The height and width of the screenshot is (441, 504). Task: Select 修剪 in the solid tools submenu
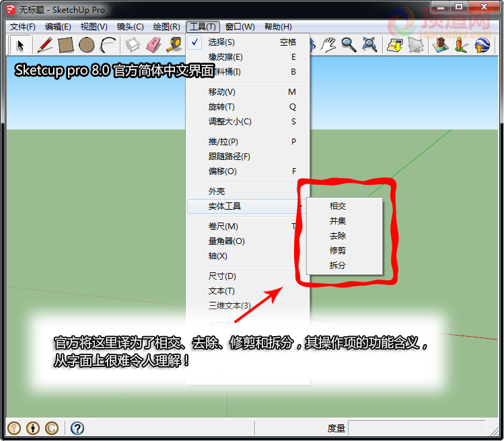coord(345,251)
